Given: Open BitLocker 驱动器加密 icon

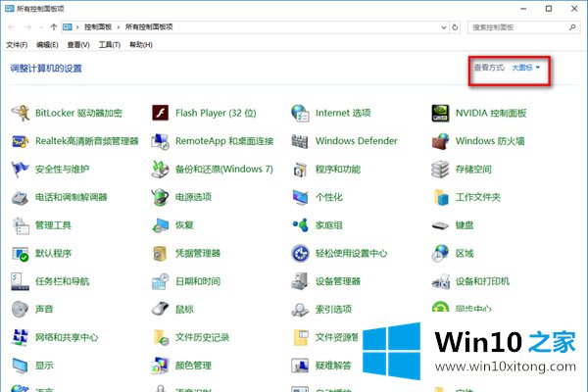Looking at the screenshot, I should click(x=21, y=113).
